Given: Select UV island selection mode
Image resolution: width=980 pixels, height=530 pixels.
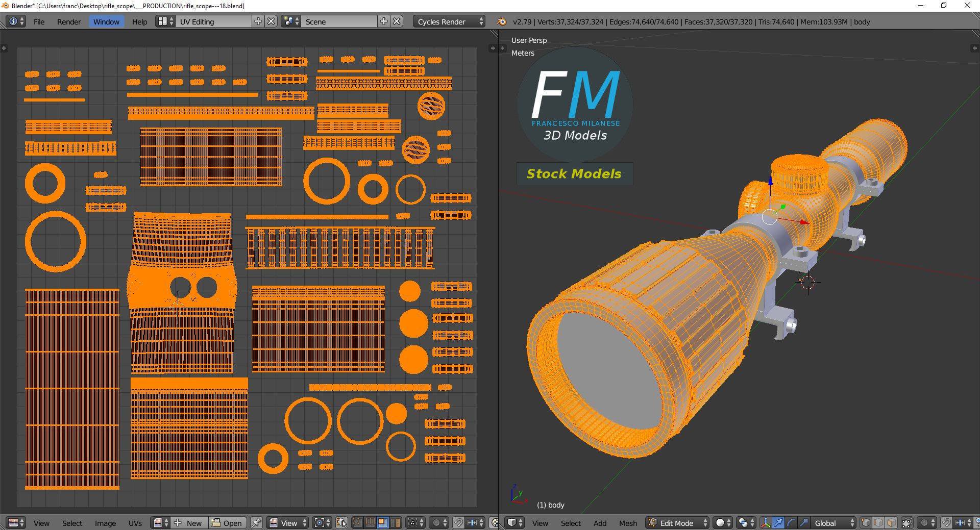Looking at the screenshot, I should point(395,523).
